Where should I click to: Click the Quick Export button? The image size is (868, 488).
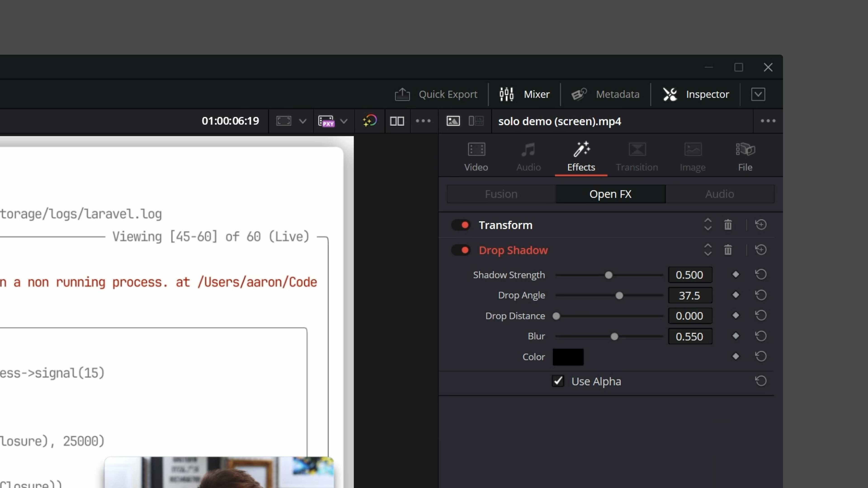436,94
